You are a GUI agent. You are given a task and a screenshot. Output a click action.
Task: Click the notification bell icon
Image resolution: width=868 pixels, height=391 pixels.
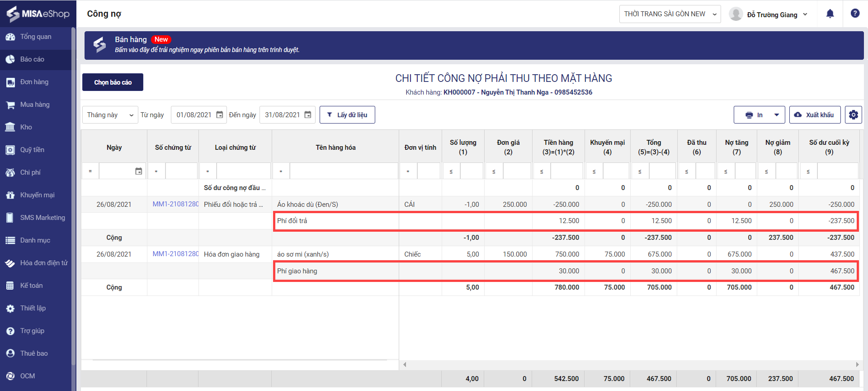click(x=830, y=14)
